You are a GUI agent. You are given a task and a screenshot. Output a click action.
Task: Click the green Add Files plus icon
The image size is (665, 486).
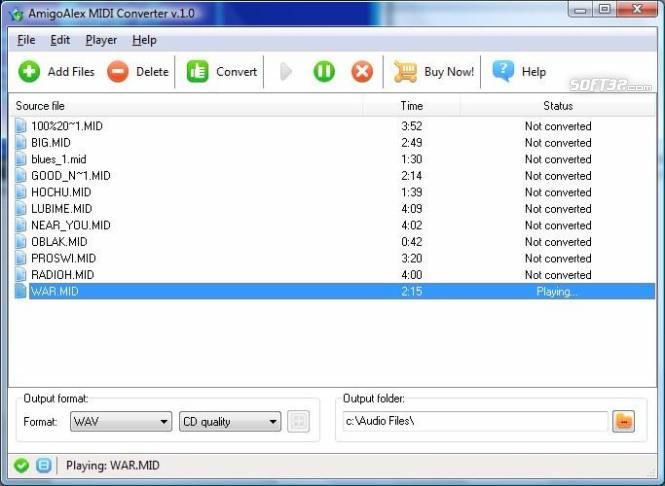29,72
